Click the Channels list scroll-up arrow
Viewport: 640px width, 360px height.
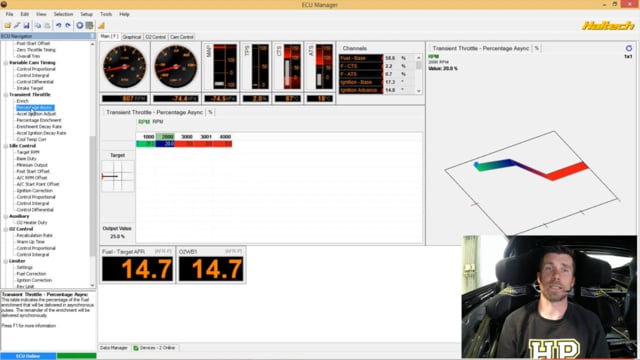coord(419,58)
